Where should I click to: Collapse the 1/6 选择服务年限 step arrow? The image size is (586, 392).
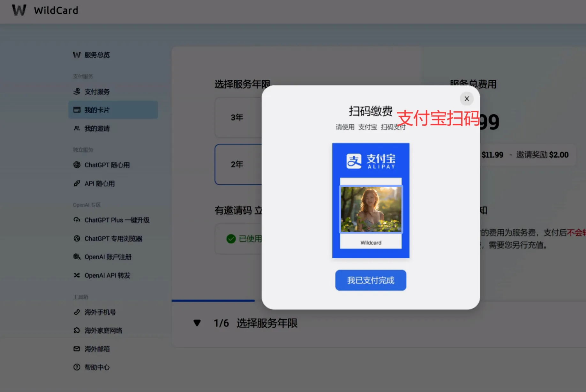tap(197, 323)
